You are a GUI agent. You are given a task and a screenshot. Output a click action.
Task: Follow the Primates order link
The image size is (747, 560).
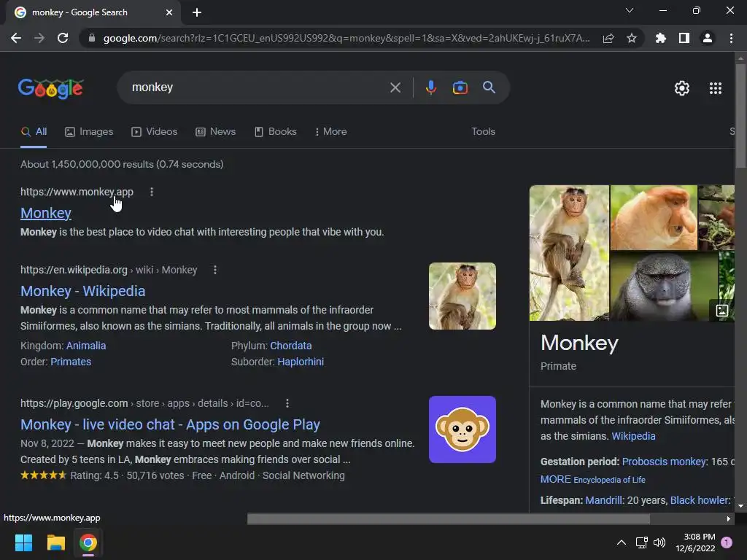pyautogui.click(x=71, y=362)
